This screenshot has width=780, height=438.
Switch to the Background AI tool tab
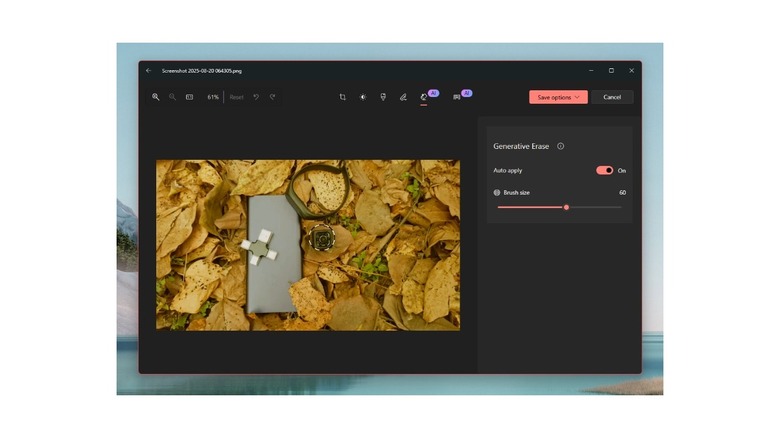458,97
